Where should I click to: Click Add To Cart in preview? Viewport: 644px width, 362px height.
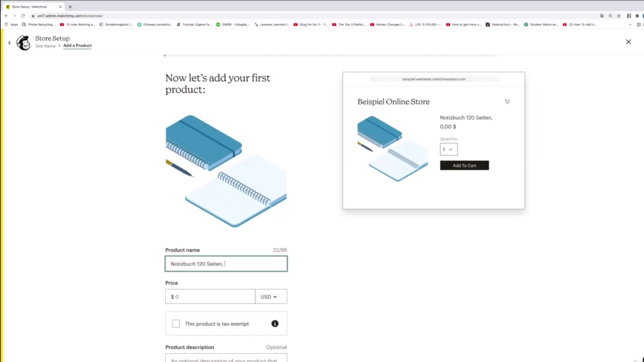point(465,166)
